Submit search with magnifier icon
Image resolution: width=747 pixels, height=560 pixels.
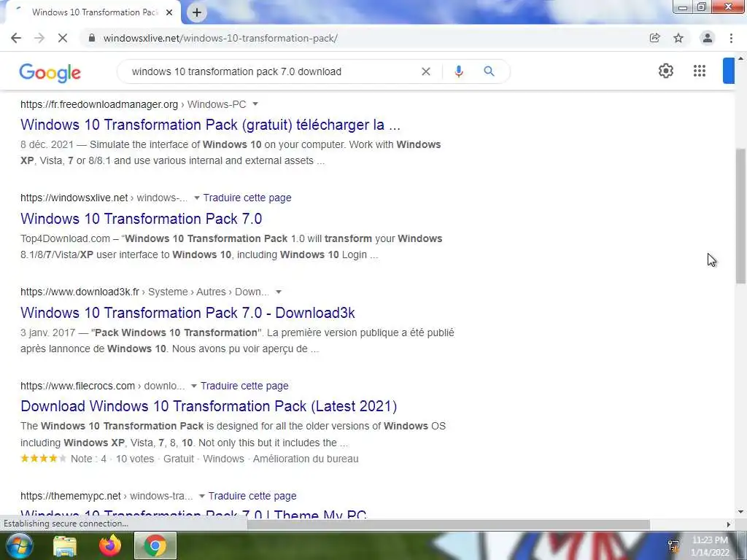click(x=489, y=71)
